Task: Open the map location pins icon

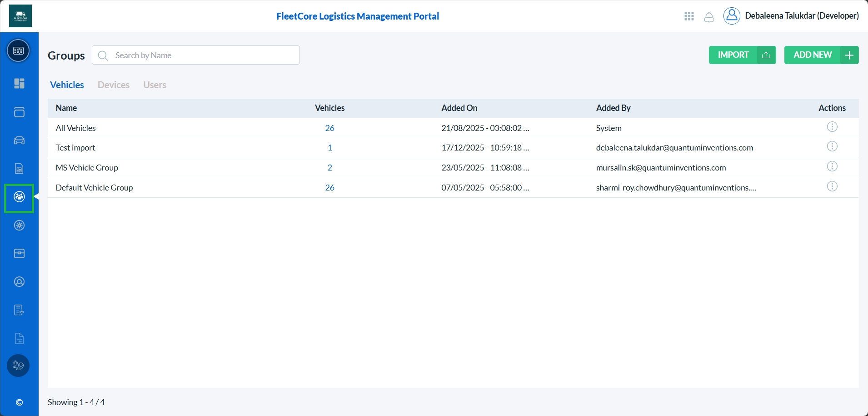Action: tap(18, 366)
